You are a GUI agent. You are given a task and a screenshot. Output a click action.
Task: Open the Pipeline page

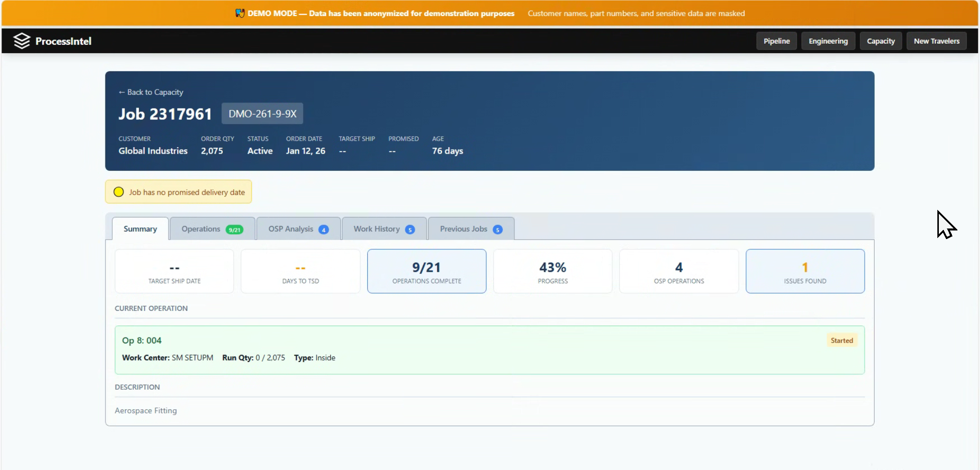click(776, 41)
